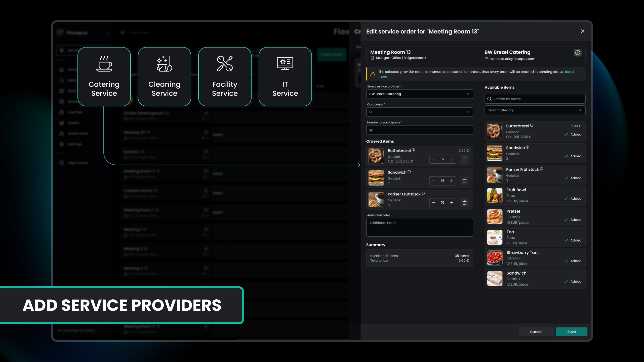Open BW Brezel Catering provider info icon
Screen dimensions: 644x362
pos(578,53)
